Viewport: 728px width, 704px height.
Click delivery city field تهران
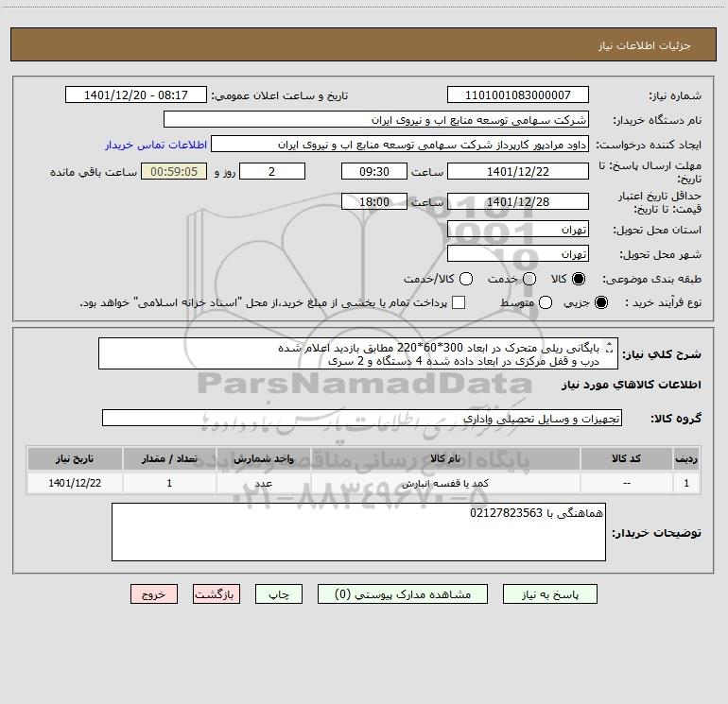click(518, 254)
